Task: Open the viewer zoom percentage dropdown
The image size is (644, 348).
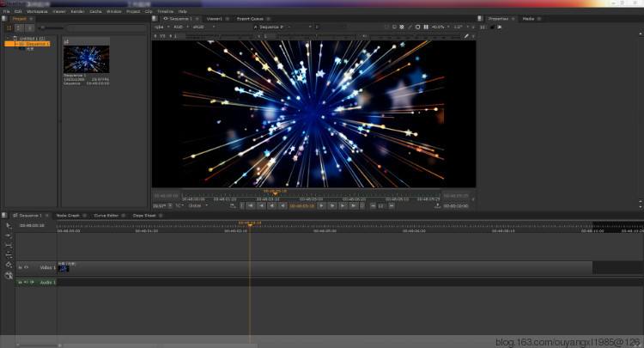Action: coord(440,27)
